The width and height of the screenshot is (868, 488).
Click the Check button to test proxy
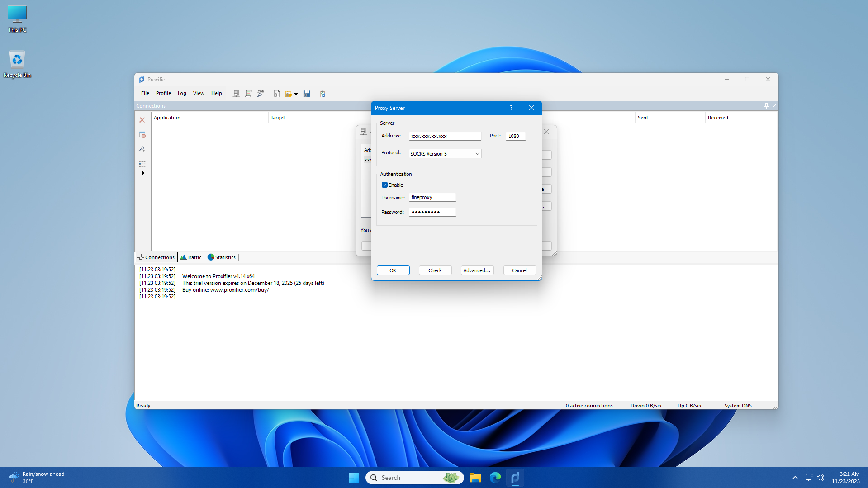[435, 270]
